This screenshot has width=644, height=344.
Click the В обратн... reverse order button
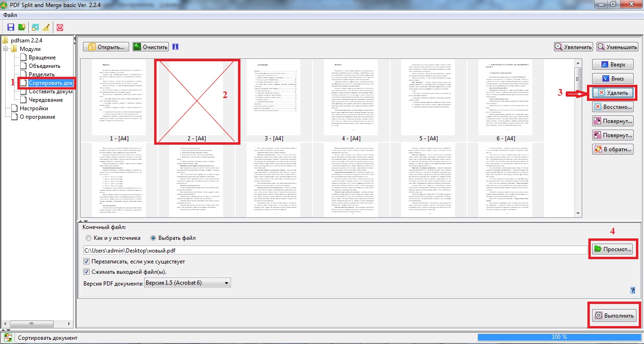[612, 149]
